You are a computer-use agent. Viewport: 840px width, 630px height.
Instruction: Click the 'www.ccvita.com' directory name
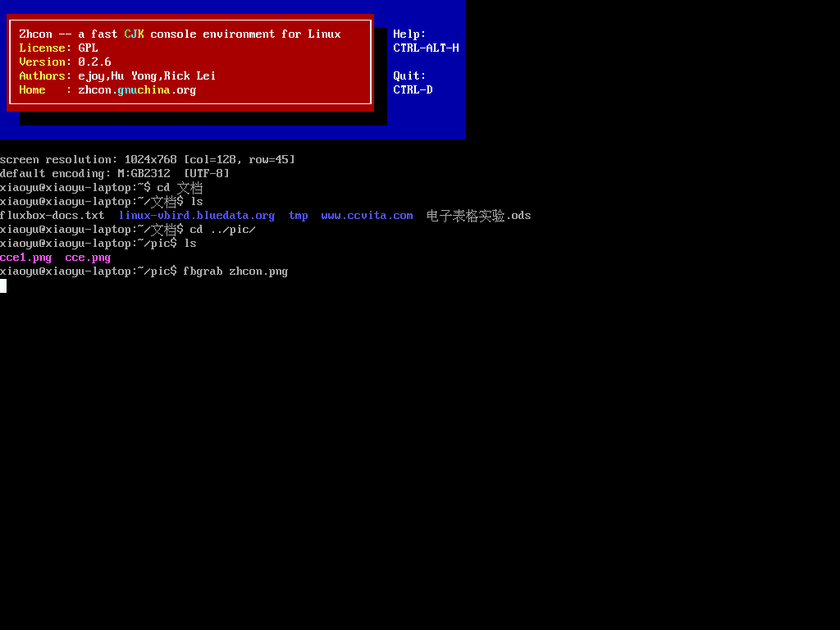[367, 216]
